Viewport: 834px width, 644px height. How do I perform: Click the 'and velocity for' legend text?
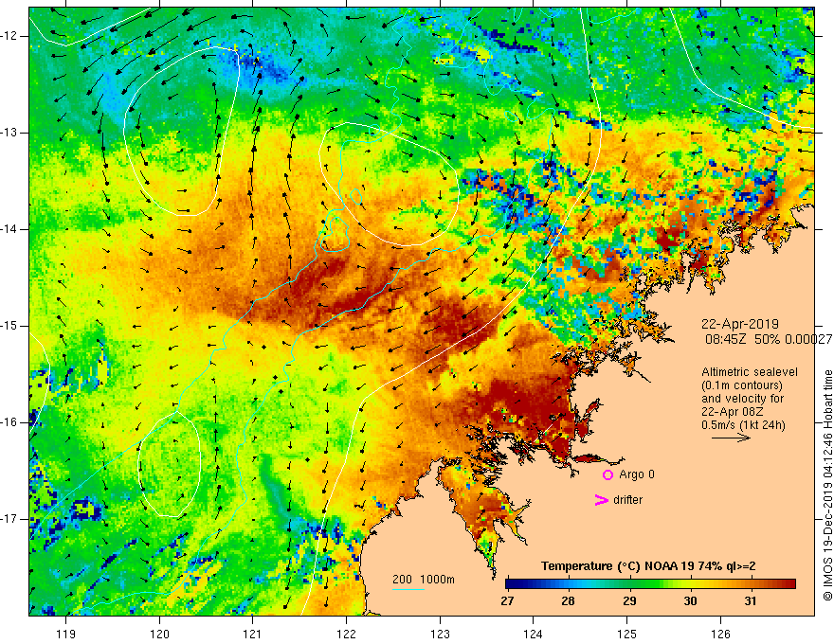(742, 399)
